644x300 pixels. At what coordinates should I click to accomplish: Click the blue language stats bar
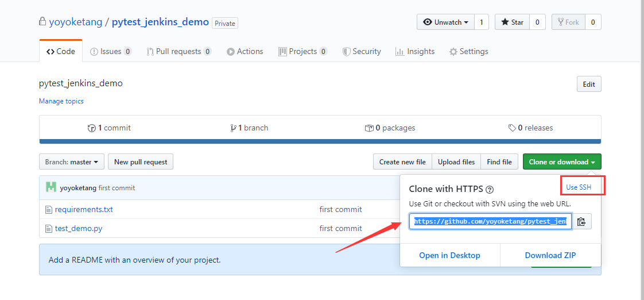click(320, 141)
